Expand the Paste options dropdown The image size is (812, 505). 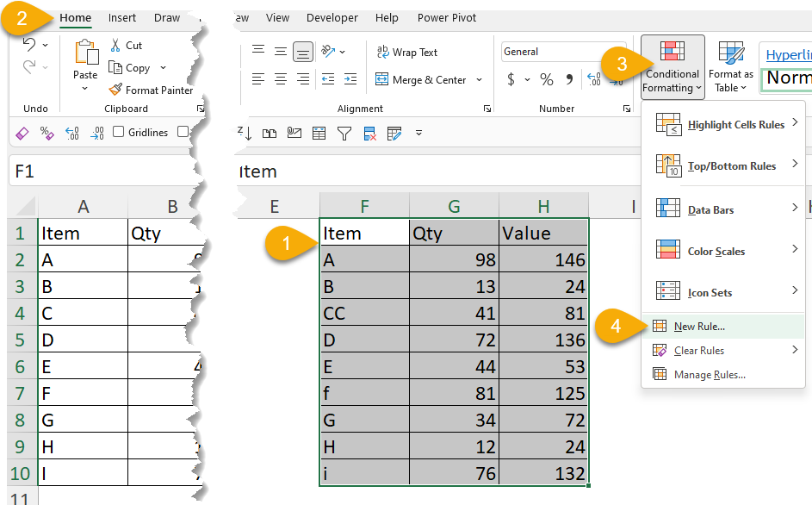pyautogui.click(x=85, y=88)
